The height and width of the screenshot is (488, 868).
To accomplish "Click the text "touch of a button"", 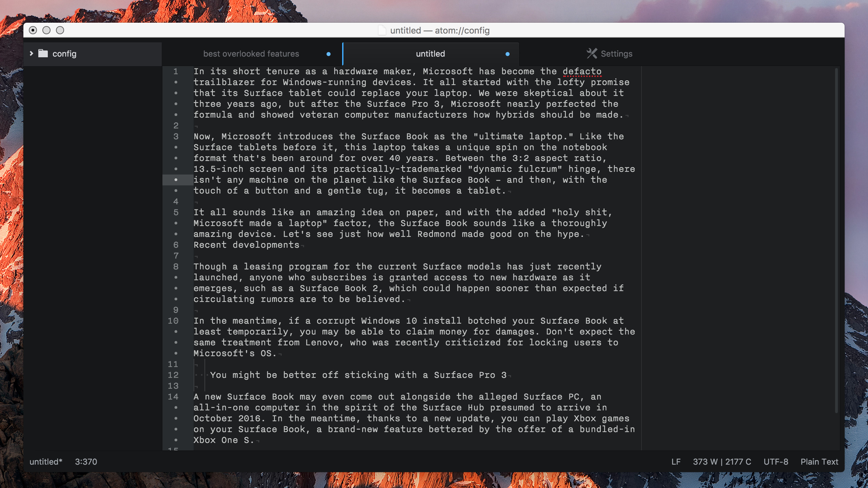I will (241, 191).
